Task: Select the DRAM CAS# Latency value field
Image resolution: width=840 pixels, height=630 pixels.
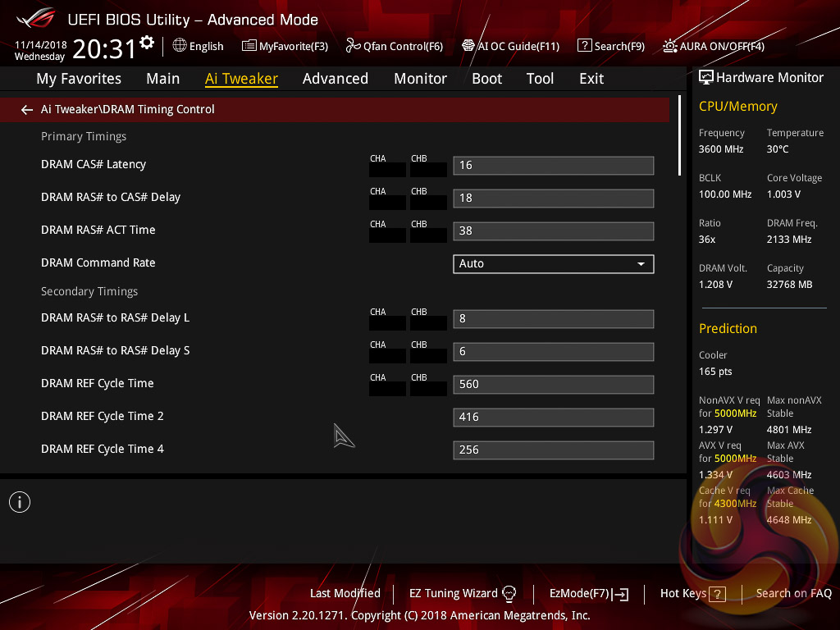Action: (x=553, y=165)
